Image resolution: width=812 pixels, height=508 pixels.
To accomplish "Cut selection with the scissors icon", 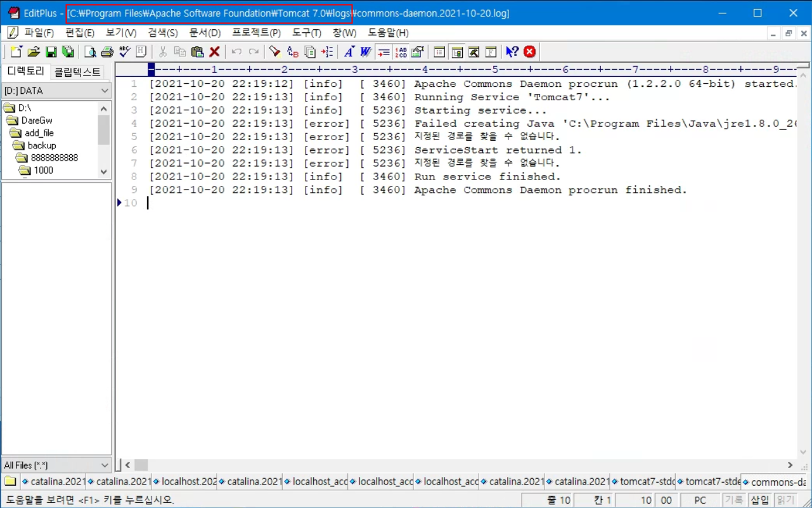I will [163, 52].
